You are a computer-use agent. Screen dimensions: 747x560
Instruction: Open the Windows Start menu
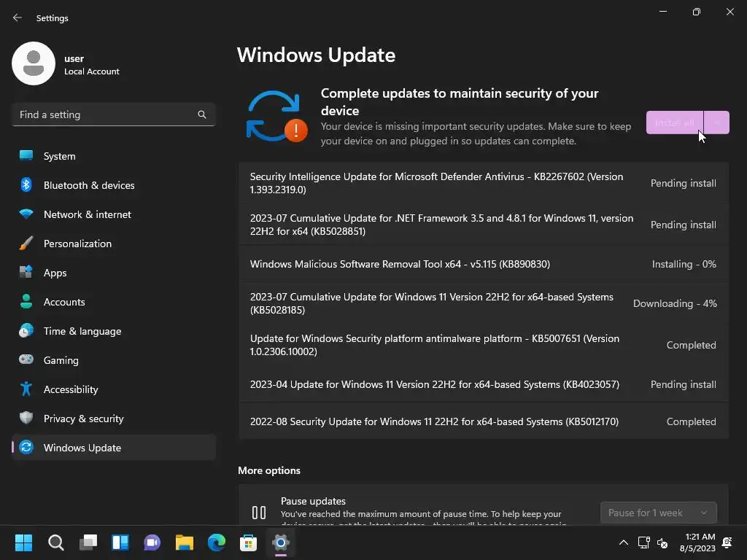pos(23,542)
